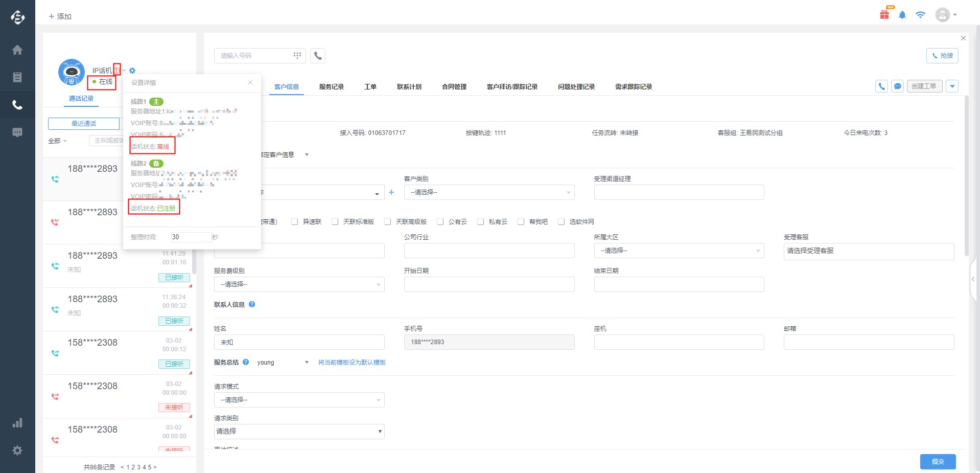Collapse the side handle on right edge
This screenshot has height=473, width=980.
973,279
